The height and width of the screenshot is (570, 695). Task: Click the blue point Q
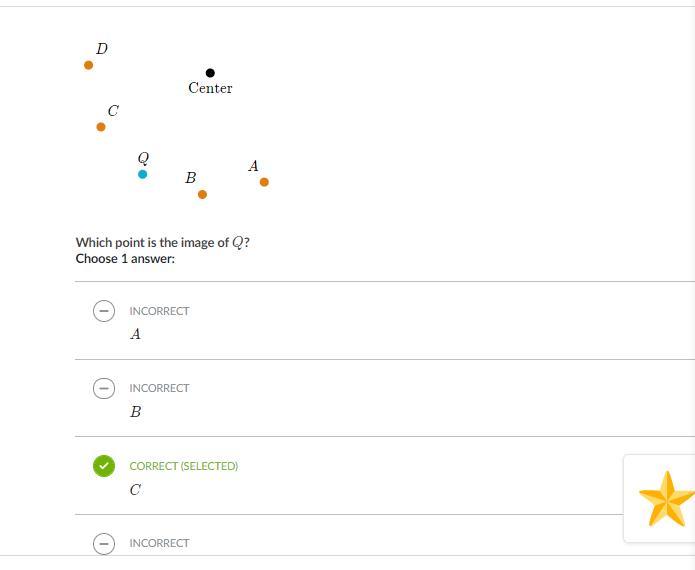point(142,174)
